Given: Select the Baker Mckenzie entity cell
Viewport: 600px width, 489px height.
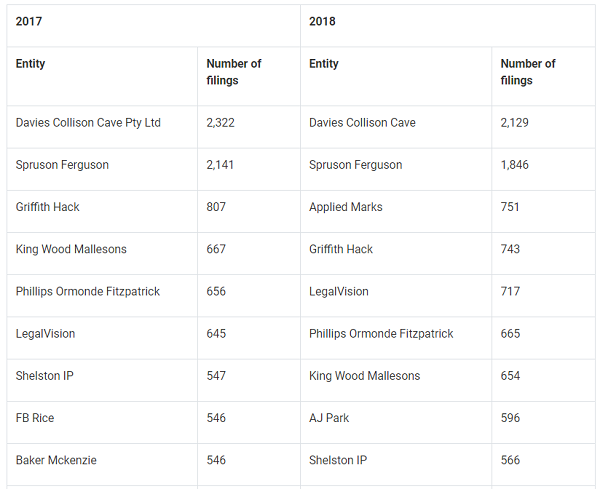Looking at the screenshot, I should pyautogui.click(x=56, y=460).
